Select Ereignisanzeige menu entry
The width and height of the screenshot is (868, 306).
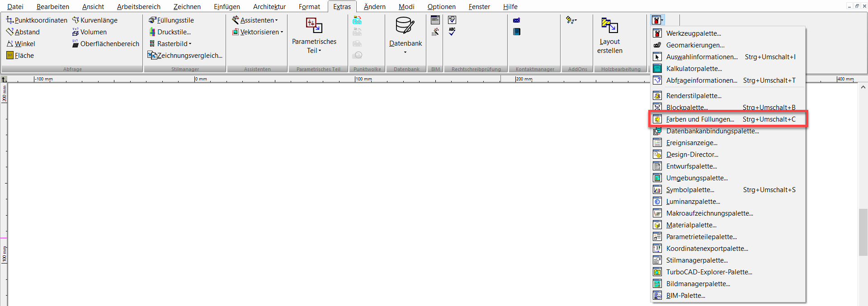[728, 143]
